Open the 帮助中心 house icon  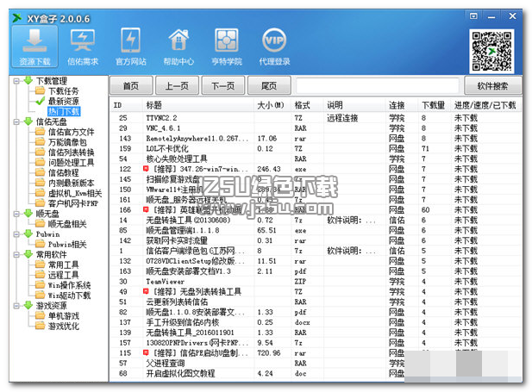(178, 47)
